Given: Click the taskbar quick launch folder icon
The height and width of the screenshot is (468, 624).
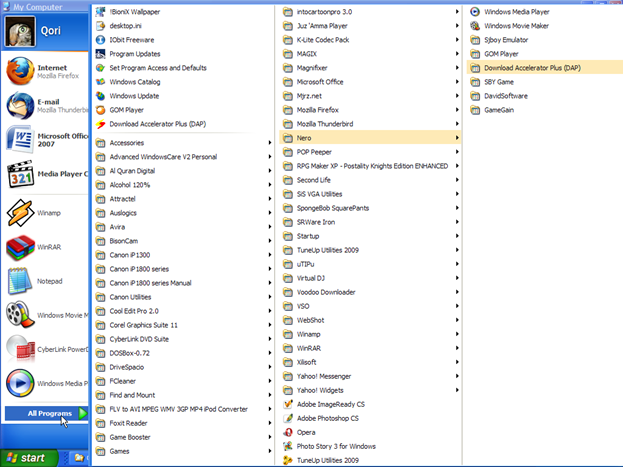Looking at the screenshot, I should point(79,458).
